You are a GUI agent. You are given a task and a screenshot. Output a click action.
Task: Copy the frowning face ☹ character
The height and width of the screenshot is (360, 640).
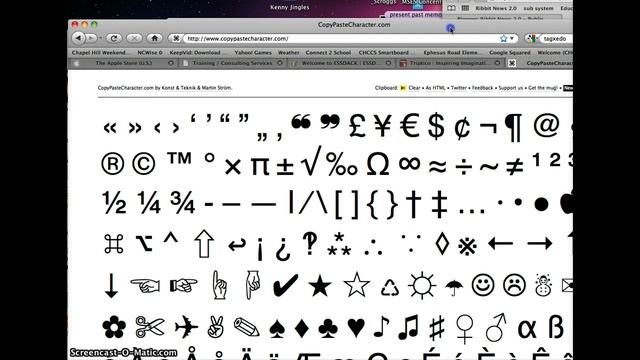[514, 285]
